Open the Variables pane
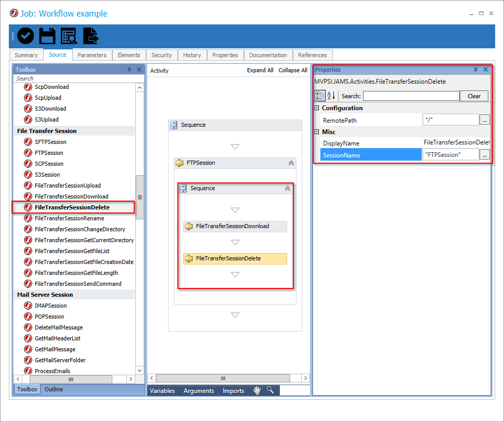Viewport: 504px width, 422px height. click(162, 390)
